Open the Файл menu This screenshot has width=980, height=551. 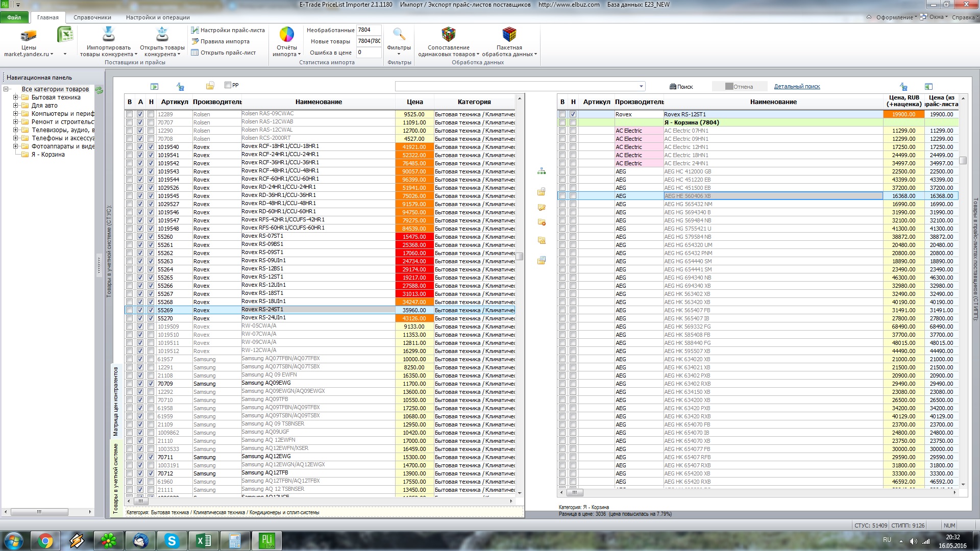click(x=14, y=17)
